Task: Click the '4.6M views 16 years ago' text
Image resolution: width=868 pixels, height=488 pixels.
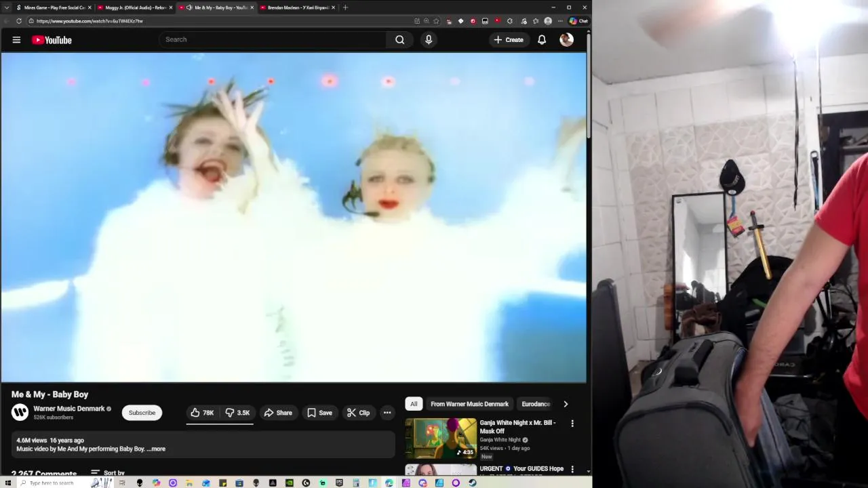Action: point(50,441)
